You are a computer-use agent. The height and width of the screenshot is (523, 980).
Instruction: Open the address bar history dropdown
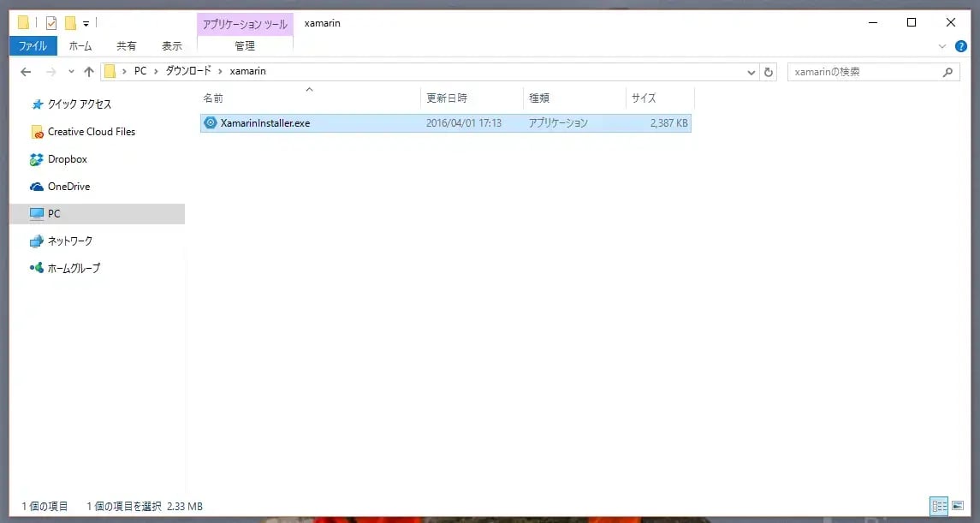(751, 73)
